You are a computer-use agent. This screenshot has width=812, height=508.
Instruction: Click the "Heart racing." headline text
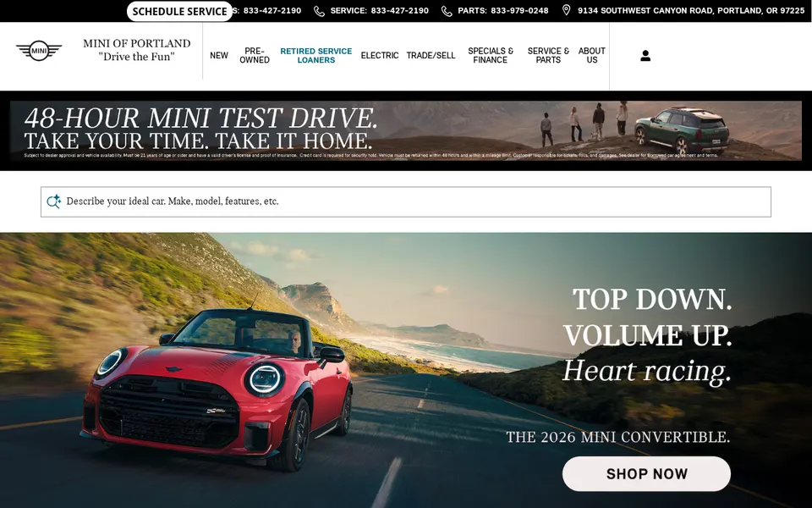coord(647,371)
